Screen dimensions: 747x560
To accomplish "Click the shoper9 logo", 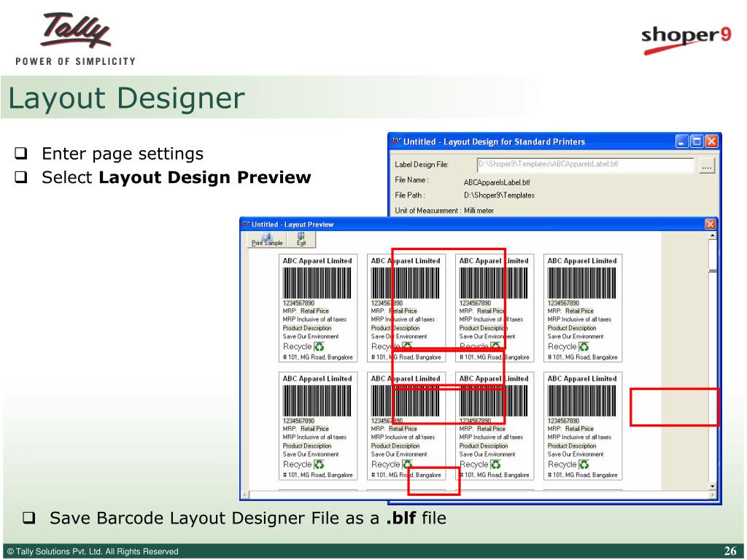I will point(686,39).
